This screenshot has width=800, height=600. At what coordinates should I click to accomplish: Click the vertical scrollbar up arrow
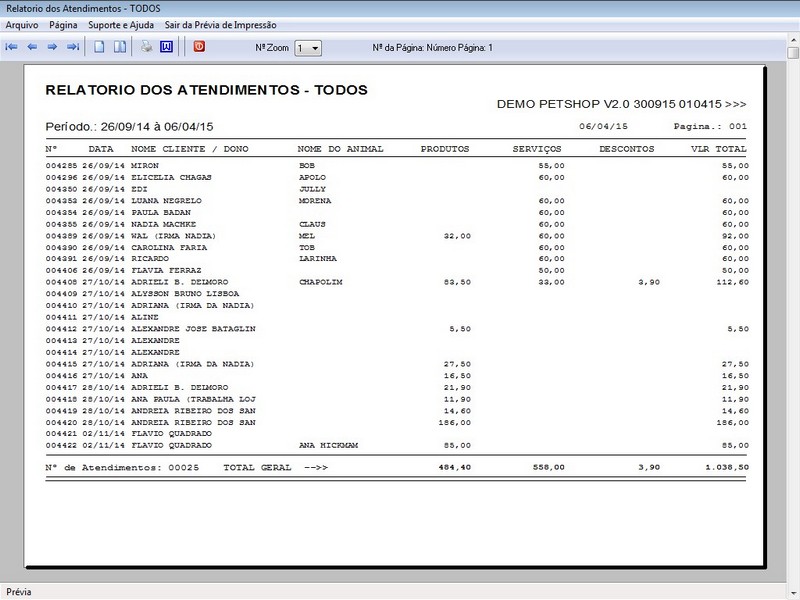(793, 40)
